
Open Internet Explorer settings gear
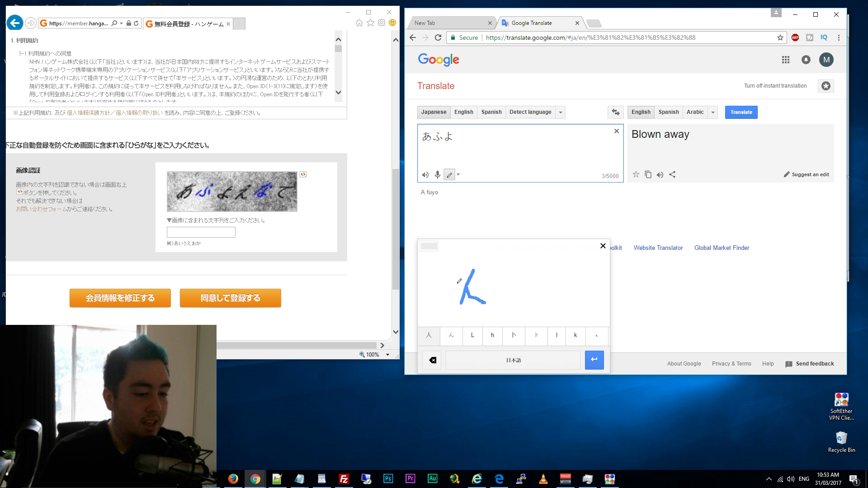(382, 23)
